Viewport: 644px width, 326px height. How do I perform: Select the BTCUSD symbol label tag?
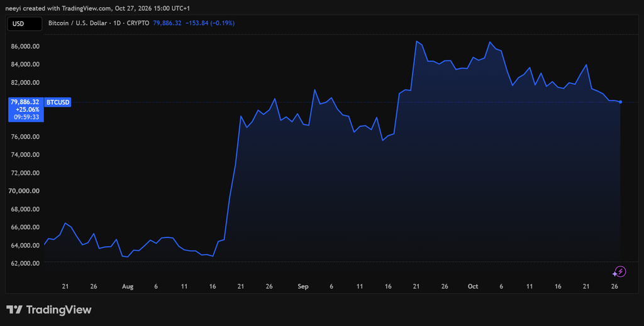[57, 102]
